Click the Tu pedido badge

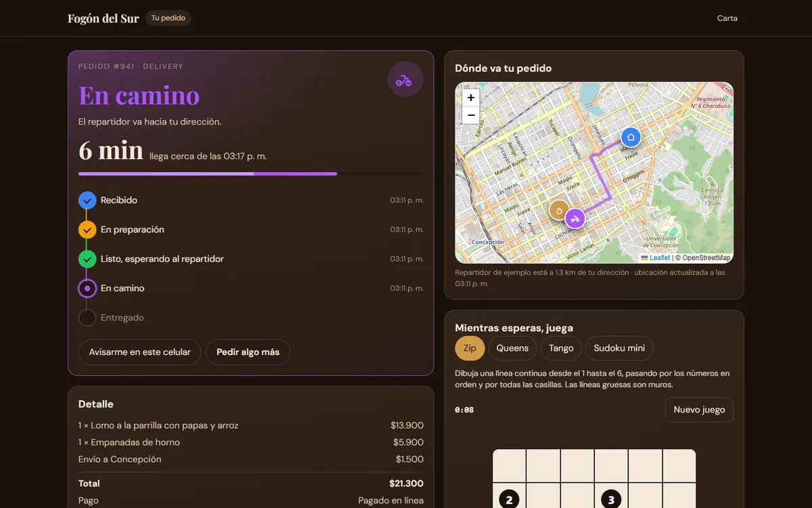click(x=168, y=18)
